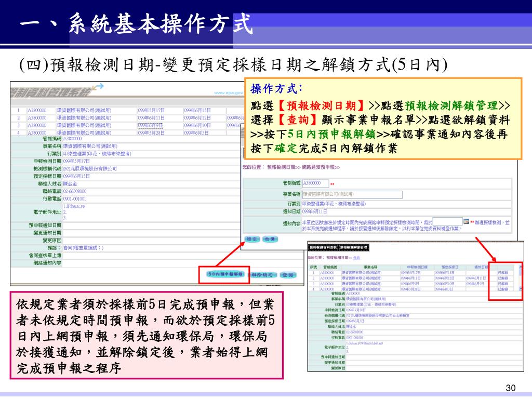Image resolution: width=532 pixels, height=399 pixels.
Task: Select row 3 company name in left window list
Action: 84,126
